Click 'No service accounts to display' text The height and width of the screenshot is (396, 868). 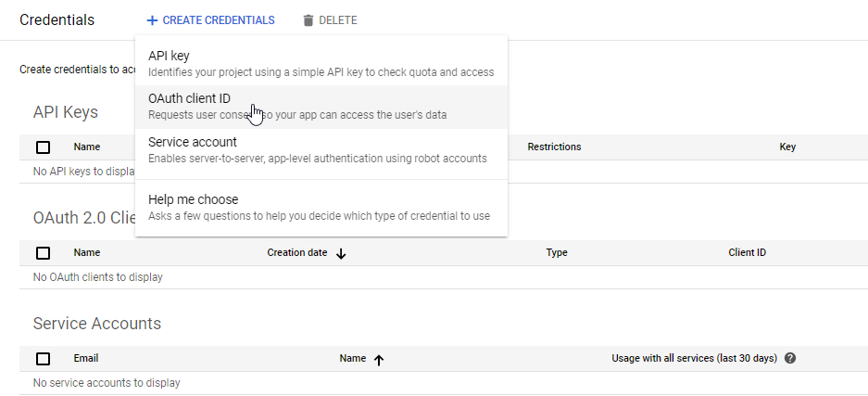pyautogui.click(x=107, y=383)
